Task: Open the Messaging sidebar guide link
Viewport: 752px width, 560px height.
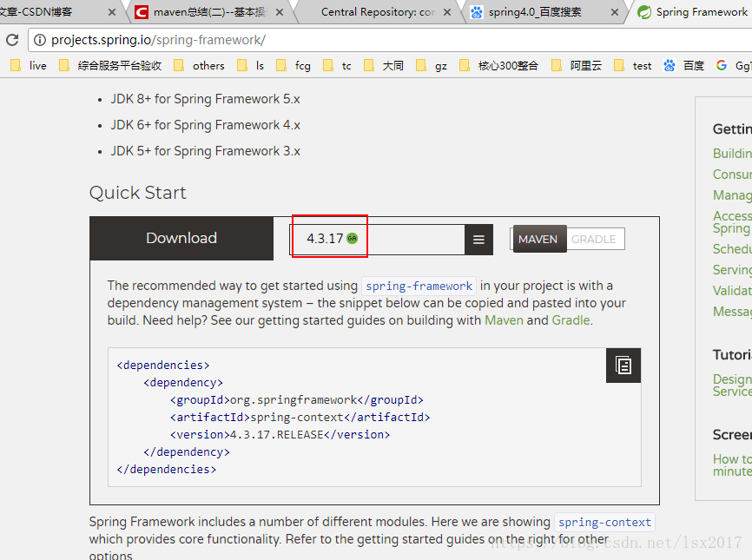Action: pyautogui.click(x=732, y=312)
